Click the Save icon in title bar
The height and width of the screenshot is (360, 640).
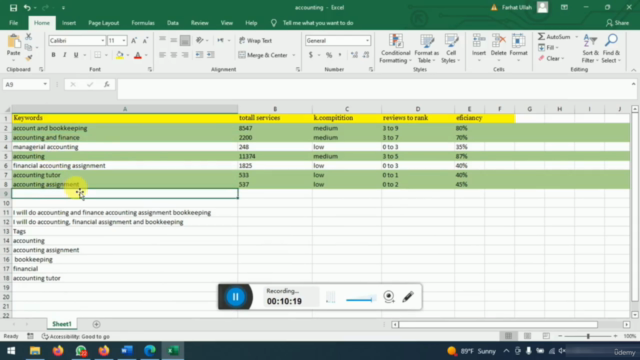coord(13,8)
